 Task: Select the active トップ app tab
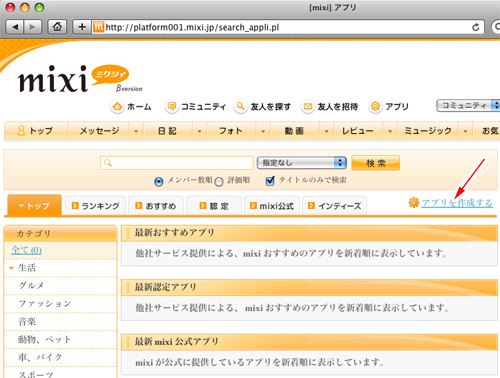click(x=34, y=205)
